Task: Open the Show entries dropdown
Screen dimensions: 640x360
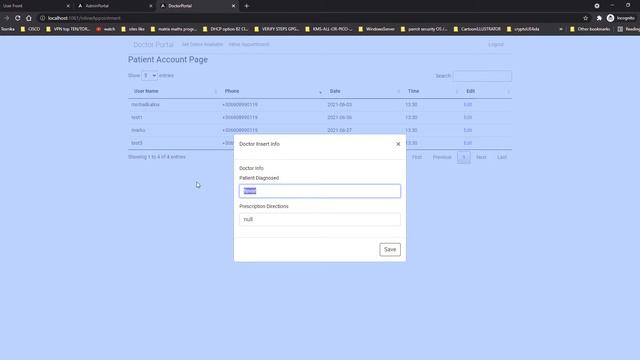Action: pos(149,76)
